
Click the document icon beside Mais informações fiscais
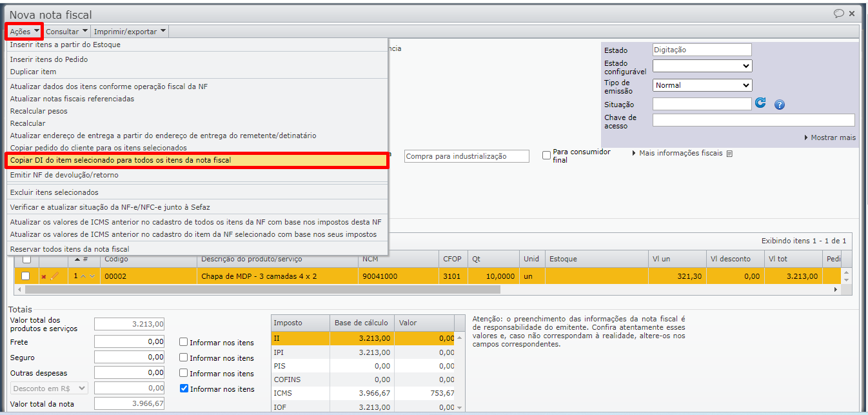pyautogui.click(x=729, y=154)
